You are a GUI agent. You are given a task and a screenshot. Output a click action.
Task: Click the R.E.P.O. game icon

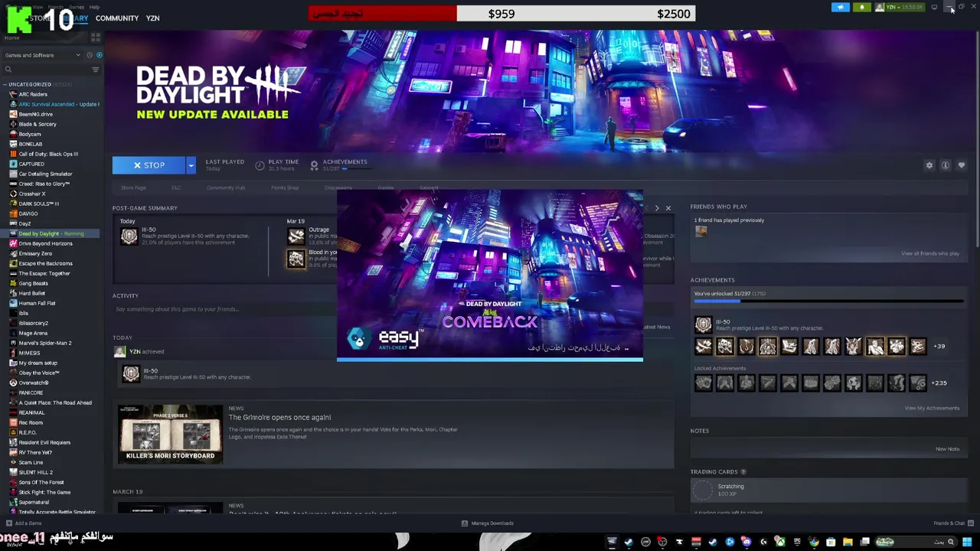[x=13, y=432]
